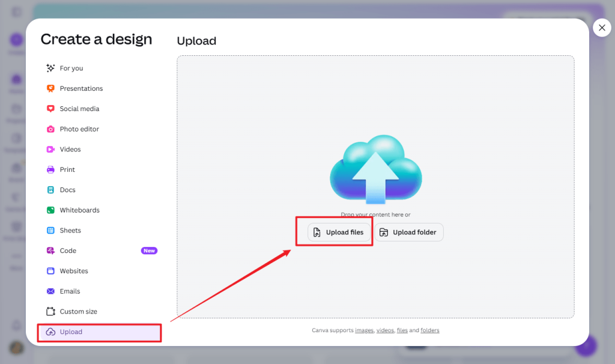Click the cloud upload illustration
The width and height of the screenshot is (615, 364).
point(376,169)
